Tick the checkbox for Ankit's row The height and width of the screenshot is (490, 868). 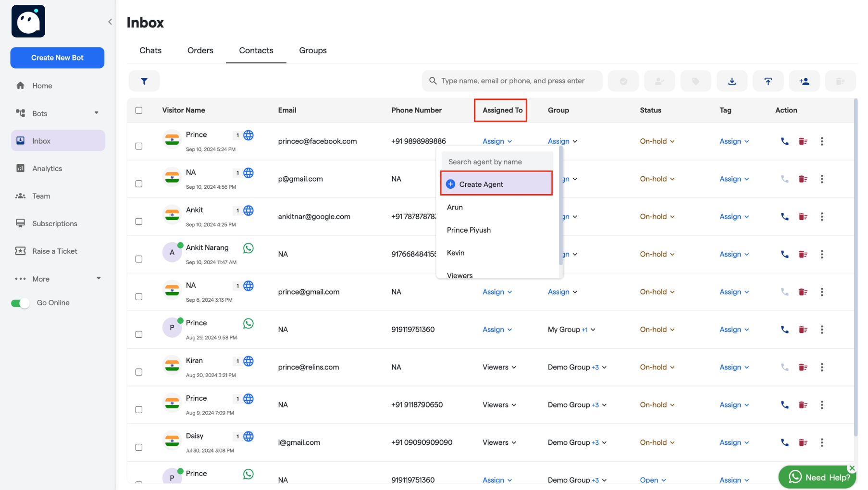tap(139, 221)
